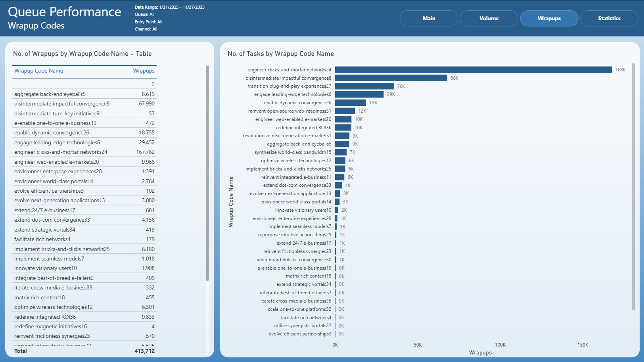
Task: Click table row optimize wireless technologies12
Action: point(84,307)
